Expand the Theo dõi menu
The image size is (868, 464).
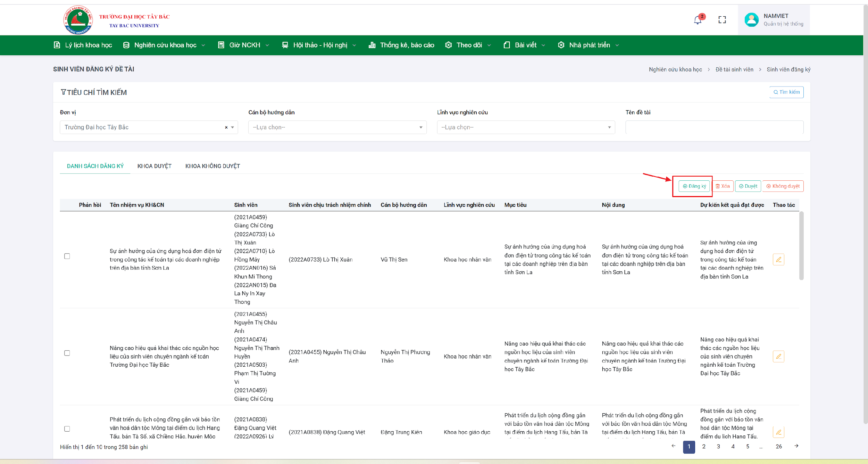[x=468, y=45]
